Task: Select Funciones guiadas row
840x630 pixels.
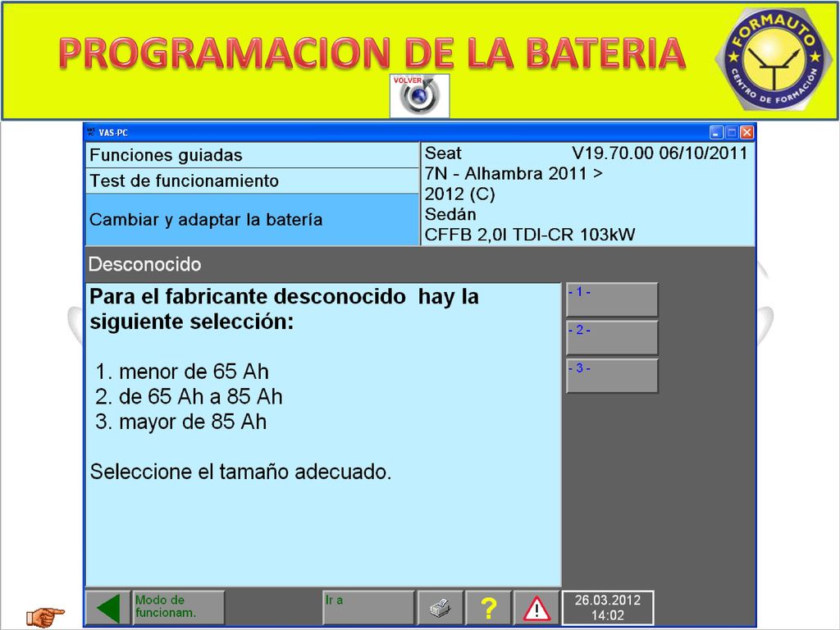Action: click(252, 155)
